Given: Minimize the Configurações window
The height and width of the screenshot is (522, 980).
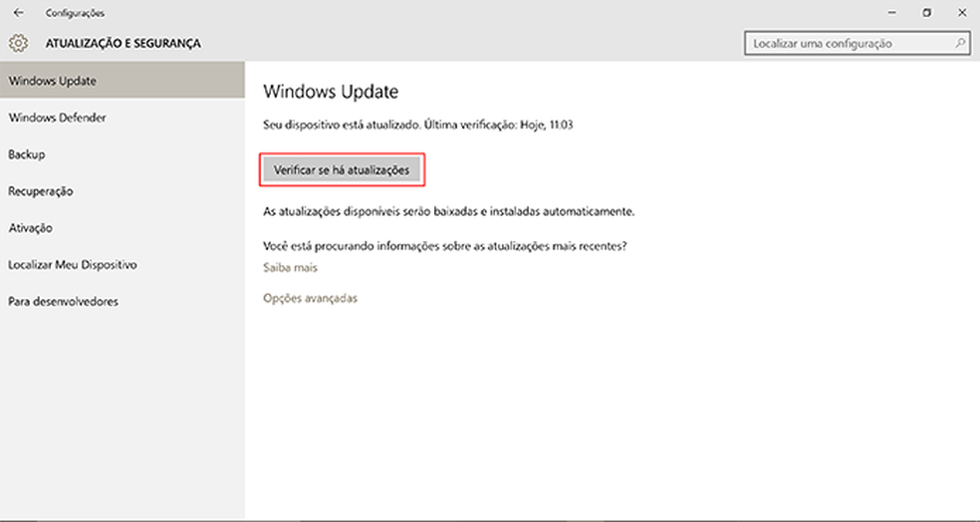Looking at the screenshot, I should coord(892,13).
